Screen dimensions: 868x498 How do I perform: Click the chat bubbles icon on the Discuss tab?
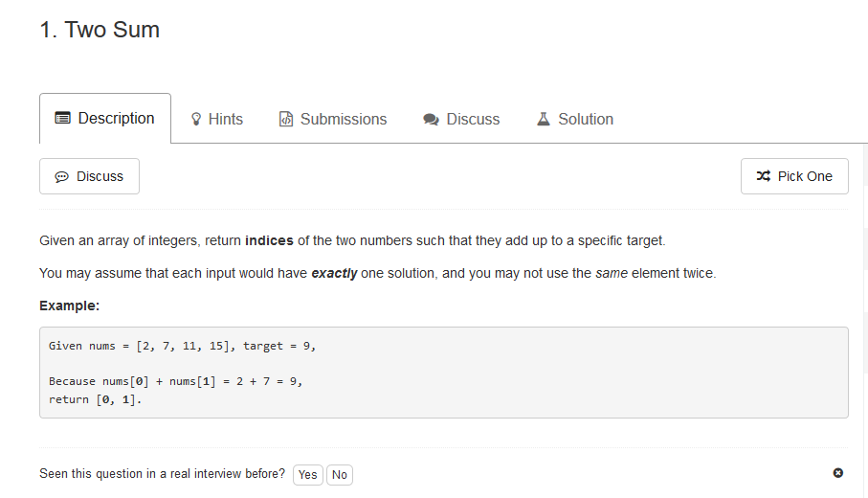click(x=432, y=119)
